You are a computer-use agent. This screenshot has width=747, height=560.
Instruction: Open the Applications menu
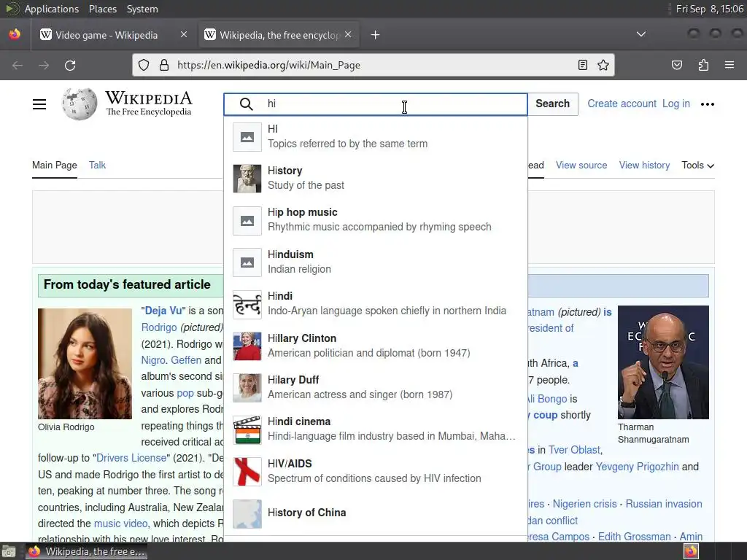point(52,9)
